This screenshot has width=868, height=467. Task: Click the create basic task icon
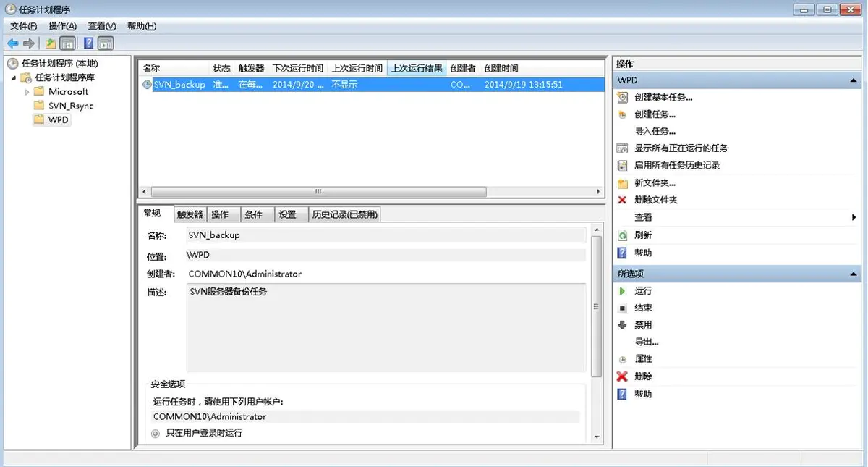point(621,97)
